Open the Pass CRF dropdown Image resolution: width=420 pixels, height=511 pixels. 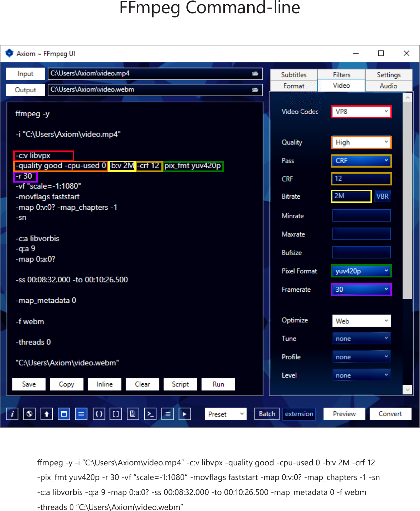pyautogui.click(x=361, y=160)
